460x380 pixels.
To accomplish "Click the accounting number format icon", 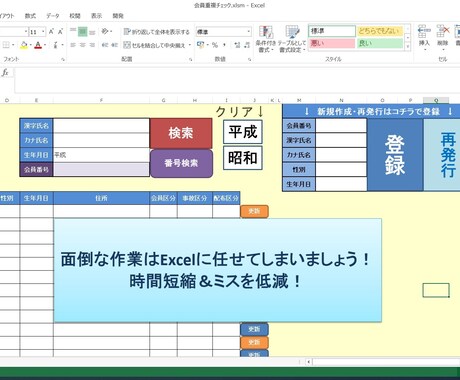I will click(200, 44).
